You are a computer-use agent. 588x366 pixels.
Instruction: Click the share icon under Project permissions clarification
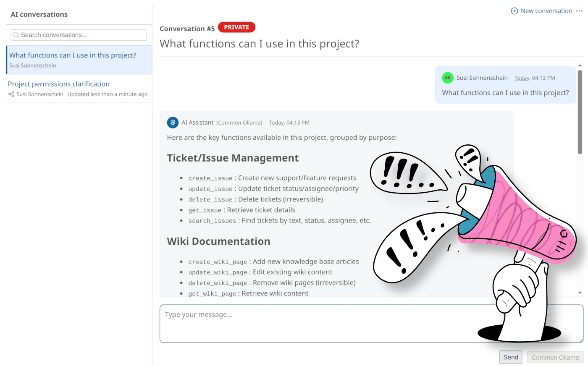coord(11,94)
